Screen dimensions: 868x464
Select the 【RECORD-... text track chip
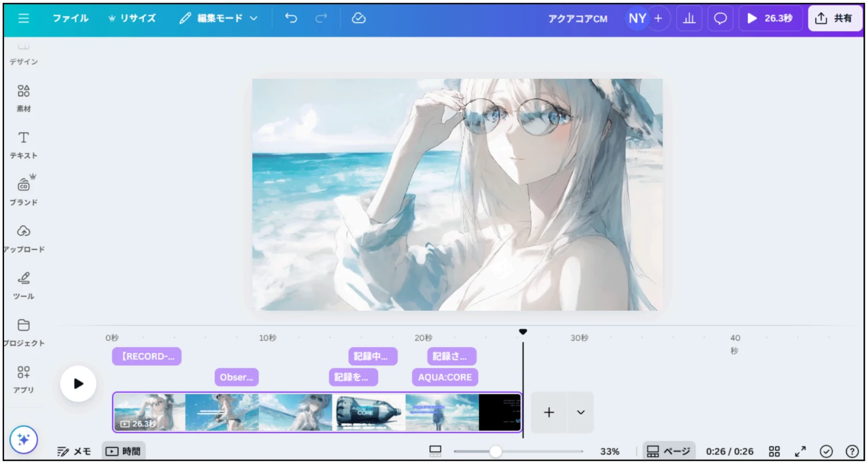click(147, 356)
